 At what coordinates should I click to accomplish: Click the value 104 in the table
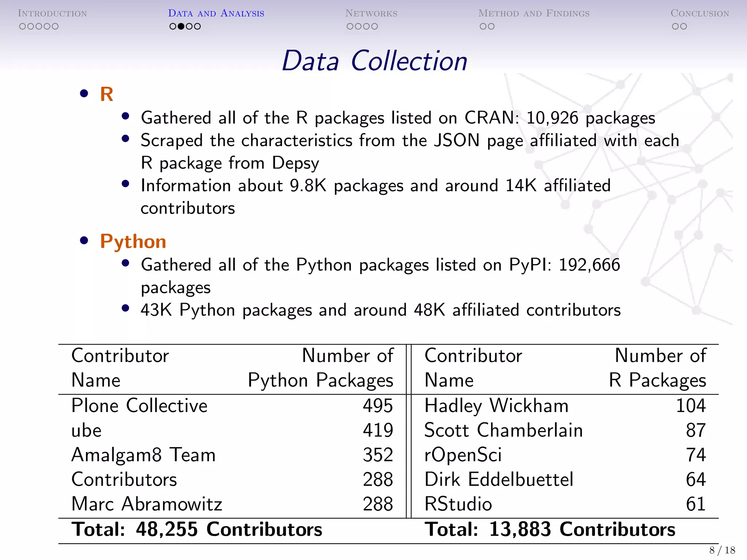pyautogui.click(x=691, y=406)
